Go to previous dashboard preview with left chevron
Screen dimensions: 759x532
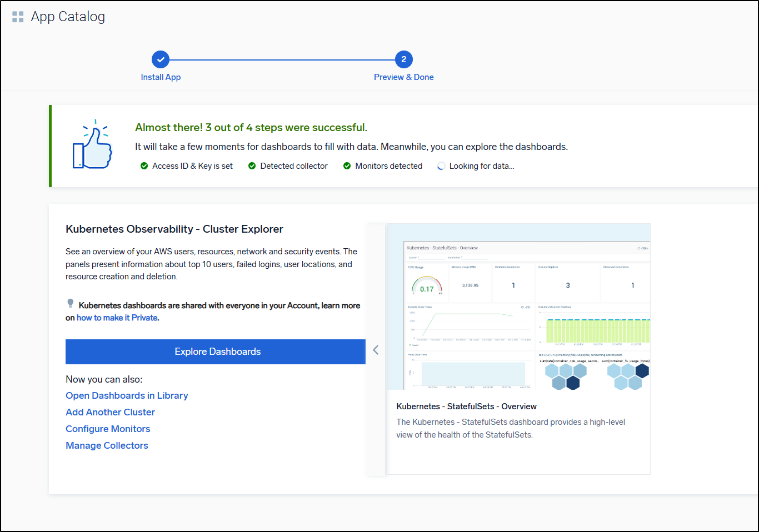376,350
